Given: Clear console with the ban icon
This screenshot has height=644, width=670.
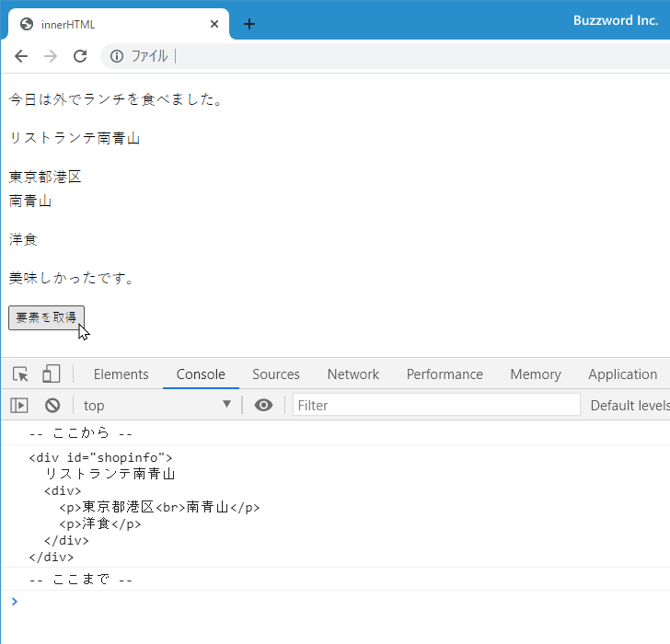Looking at the screenshot, I should coord(52,406).
